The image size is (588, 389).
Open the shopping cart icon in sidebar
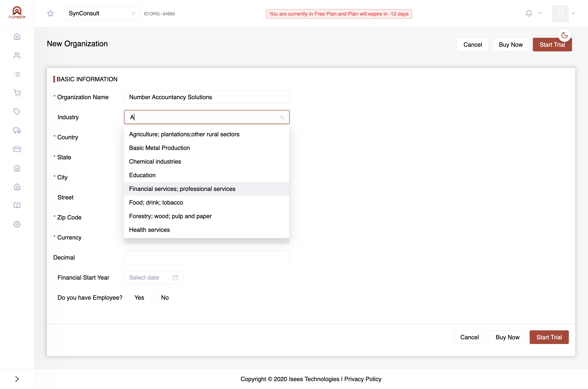[x=17, y=93]
